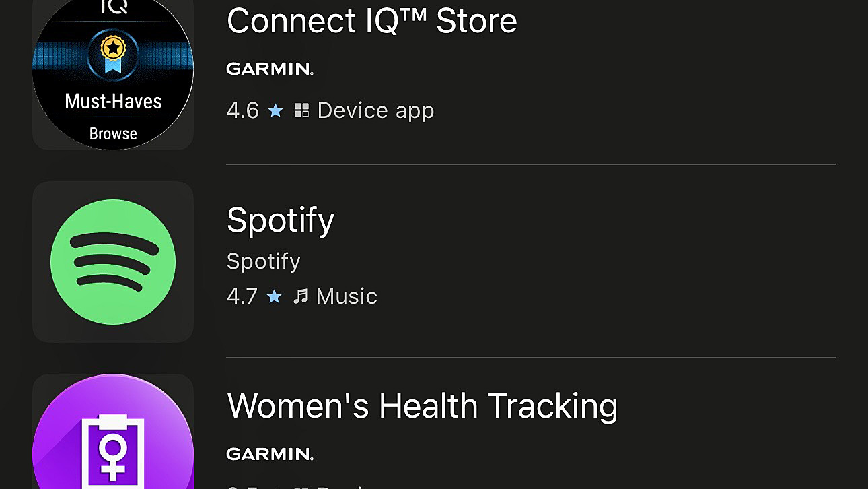
Task: Tap the Device app grid icon
Action: coord(302,110)
